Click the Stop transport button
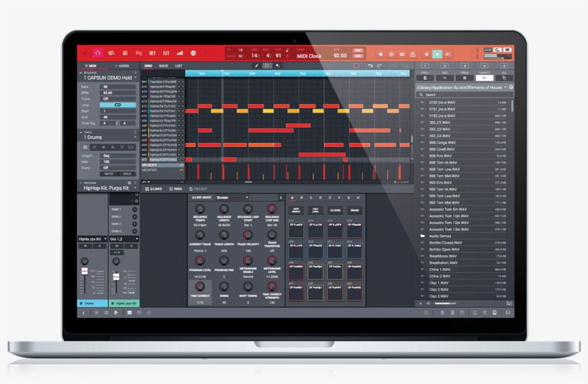588x384 pixels. tap(425, 54)
